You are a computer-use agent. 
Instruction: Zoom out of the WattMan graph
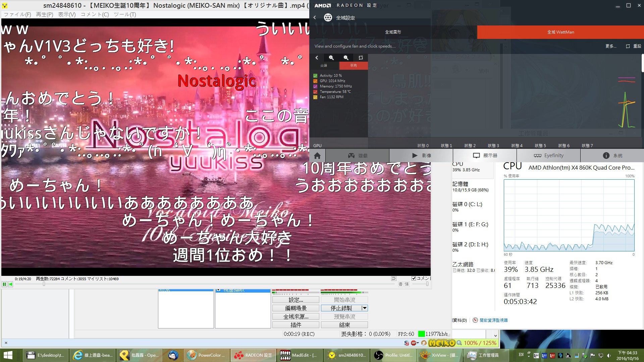point(346,58)
